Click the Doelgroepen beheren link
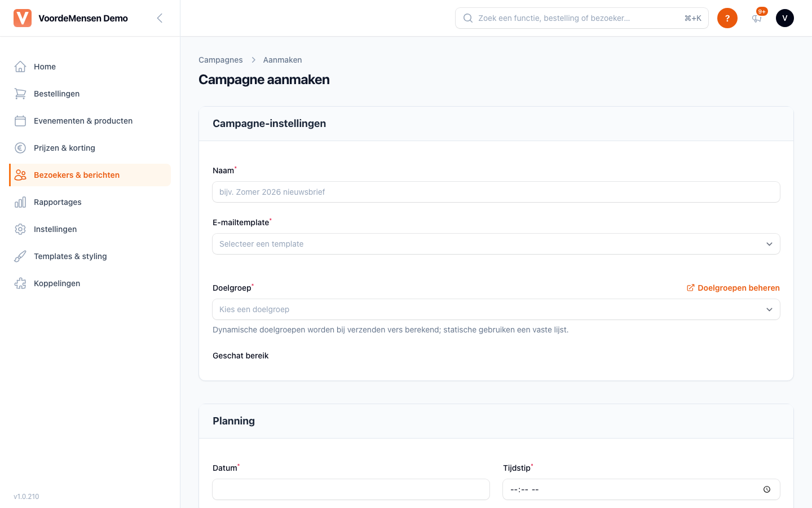The height and width of the screenshot is (508, 812). 733,288
